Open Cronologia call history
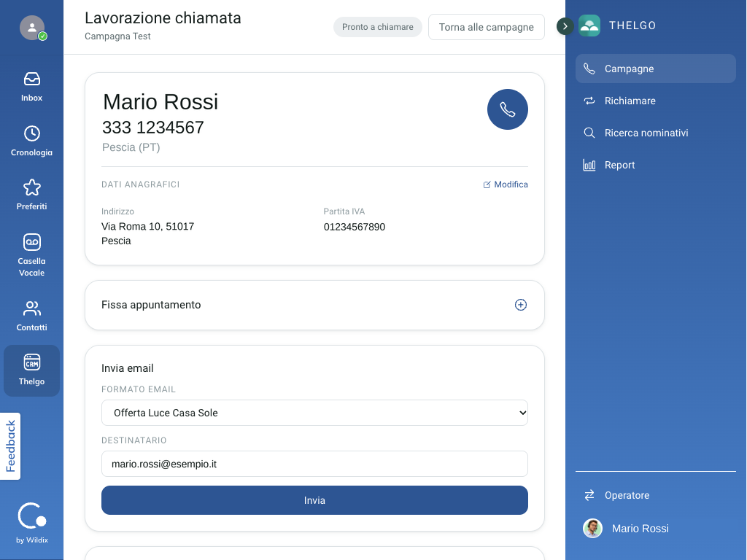The width and height of the screenshot is (747, 560). coord(31,141)
